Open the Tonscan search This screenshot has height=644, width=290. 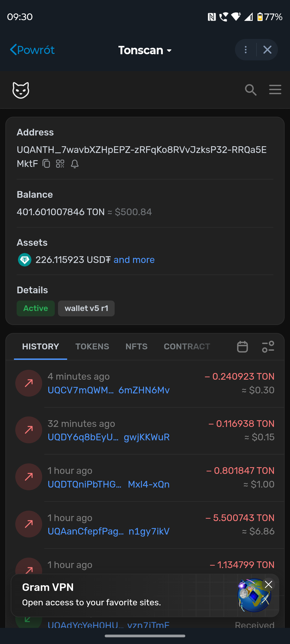pyautogui.click(x=251, y=90)
